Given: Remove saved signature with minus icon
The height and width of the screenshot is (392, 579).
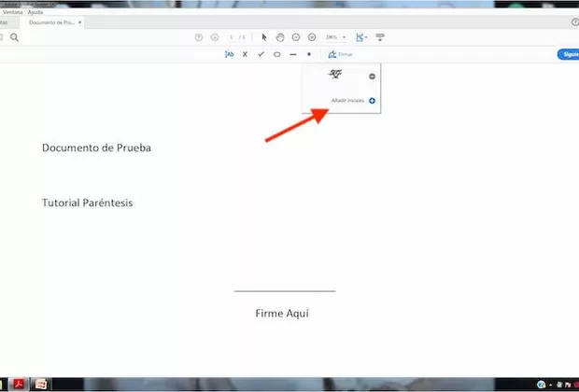Looking at the screenshot, I should click(373, 77).
